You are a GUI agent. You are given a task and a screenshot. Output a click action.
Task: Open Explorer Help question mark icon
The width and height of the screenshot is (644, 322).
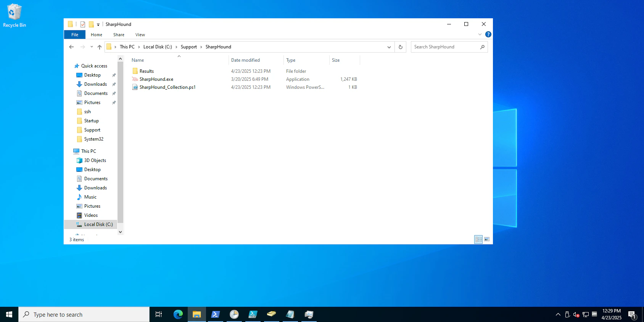[x=488, y=34]
